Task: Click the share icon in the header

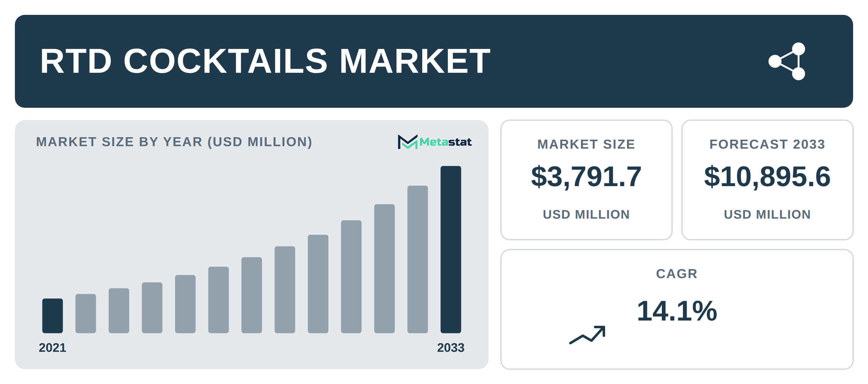Action: point(787,61)
